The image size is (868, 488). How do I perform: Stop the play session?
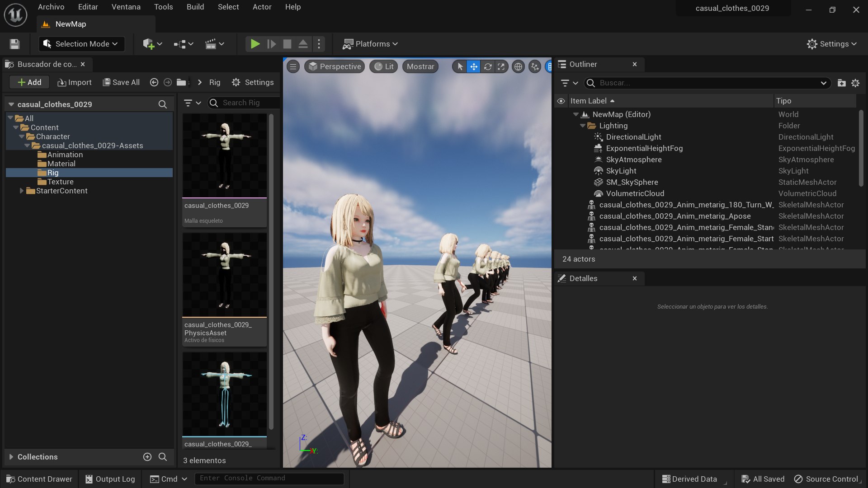[x=287, y=44]
